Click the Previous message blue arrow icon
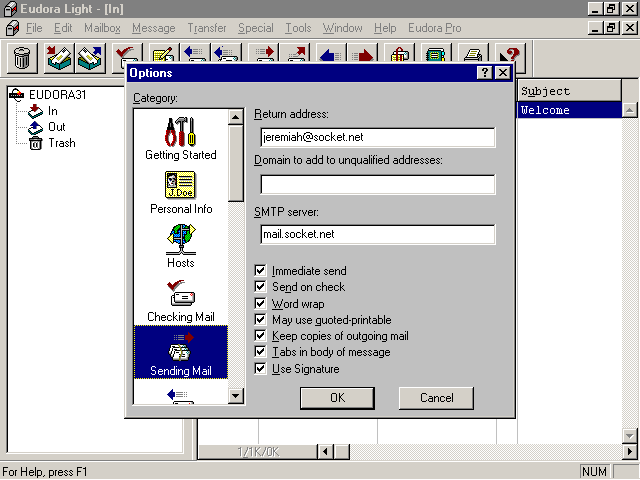 point(331,53)
